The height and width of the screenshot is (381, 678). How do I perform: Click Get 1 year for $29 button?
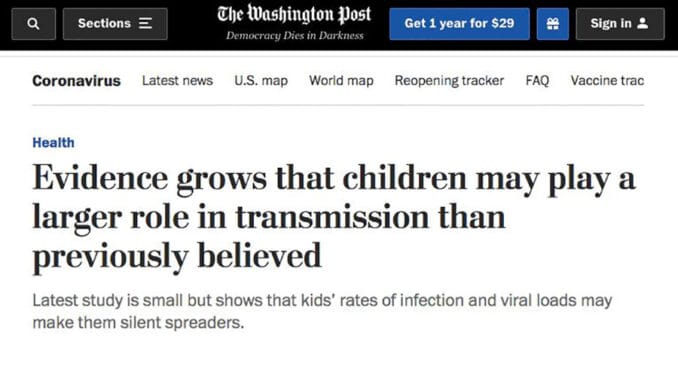click(459, 24)
